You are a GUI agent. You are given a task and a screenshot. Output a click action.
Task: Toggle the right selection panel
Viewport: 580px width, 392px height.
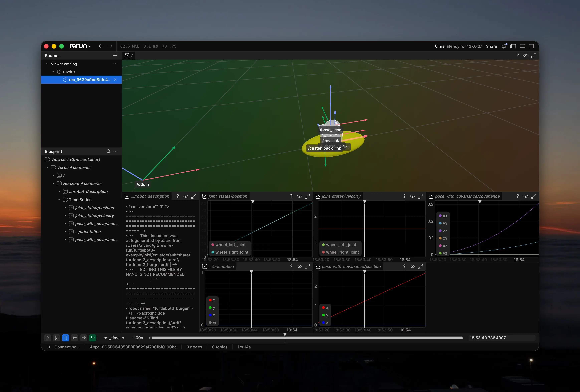tap(532, 46)
